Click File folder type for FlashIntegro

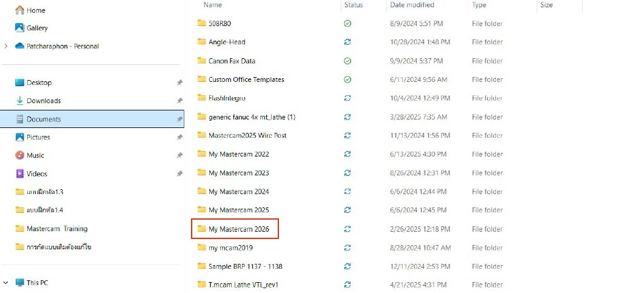(487, 98)
